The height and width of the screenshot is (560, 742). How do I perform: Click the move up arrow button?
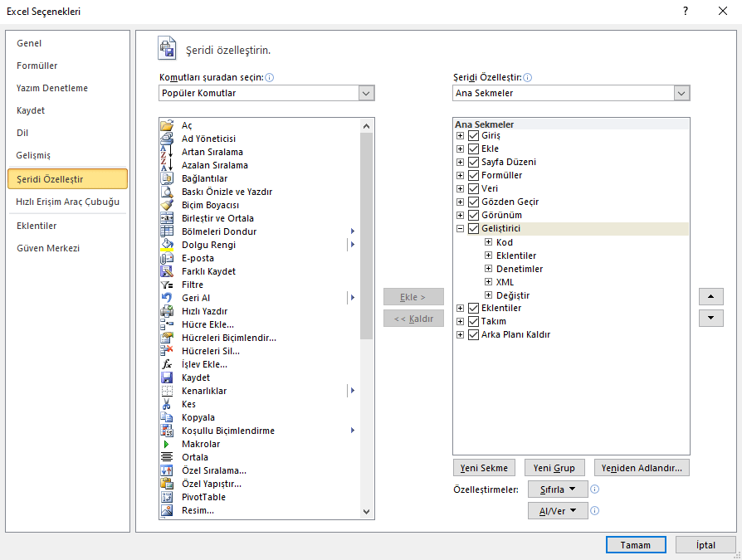(x=711, y=297)
